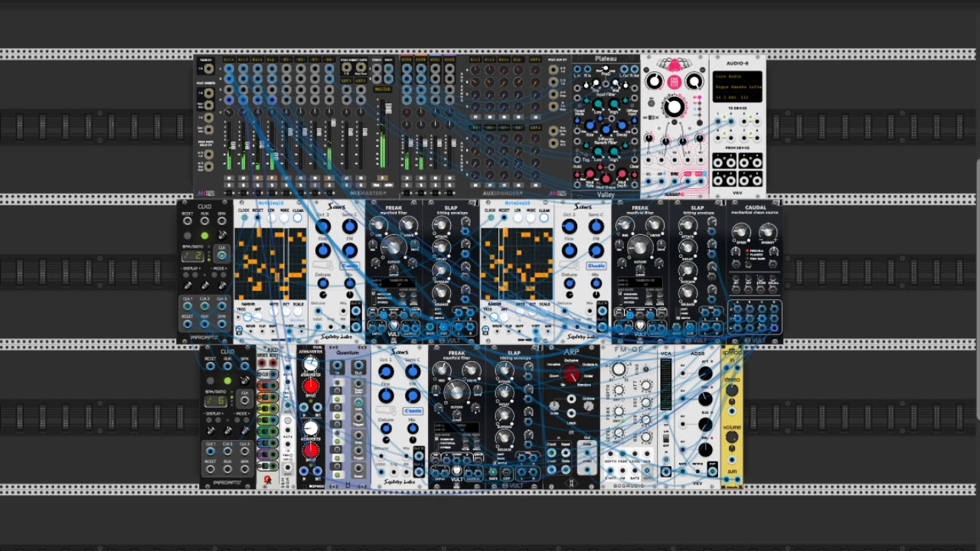Click the CLOCK input jack on the left NoteSeq16
The height and width of the screenshot is (551, 980).
(x=243, y=218)
